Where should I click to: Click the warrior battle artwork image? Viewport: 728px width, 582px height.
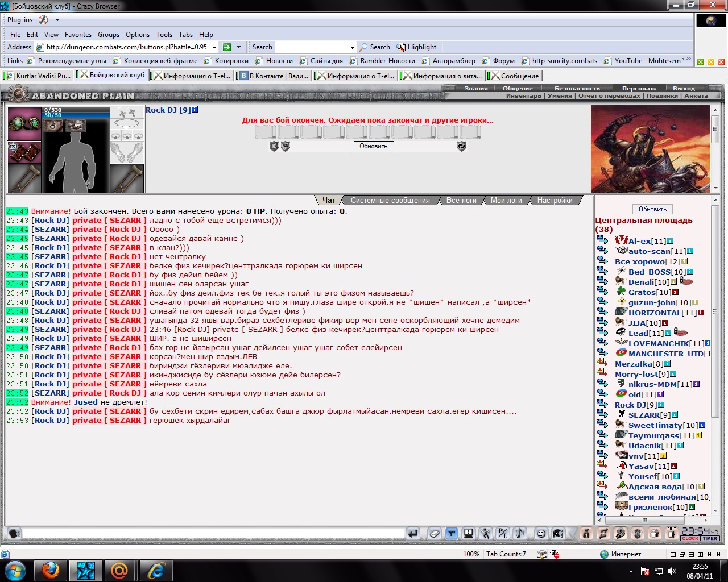click(651, 149)
